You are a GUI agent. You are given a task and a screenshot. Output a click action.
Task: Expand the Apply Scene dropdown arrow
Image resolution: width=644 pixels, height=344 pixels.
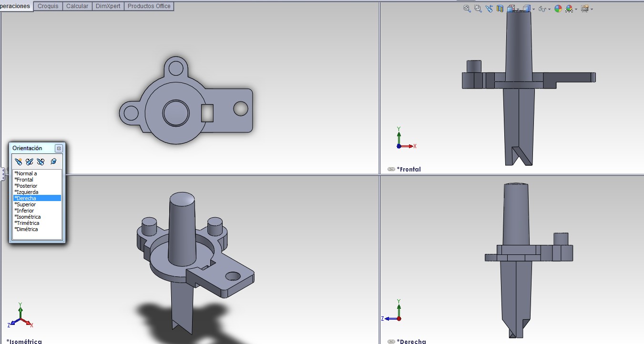click(x=576, y=9)
